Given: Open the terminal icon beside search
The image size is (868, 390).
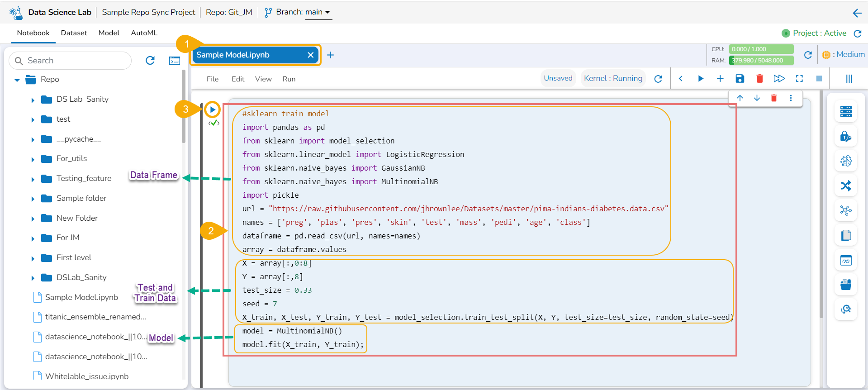Looking at the screenshot, I should (x=175, y=61).
